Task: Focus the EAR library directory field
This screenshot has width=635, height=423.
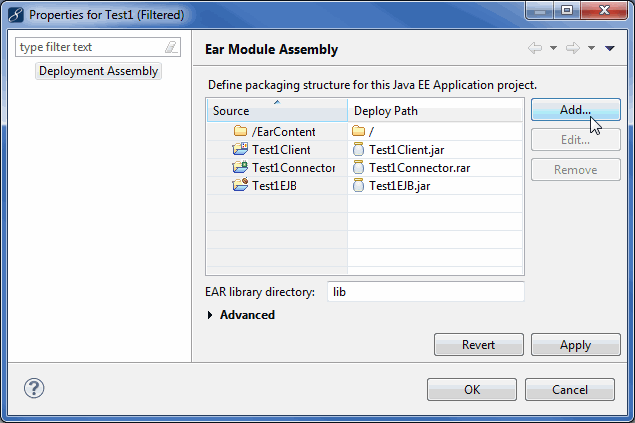Action: (425, 292)
